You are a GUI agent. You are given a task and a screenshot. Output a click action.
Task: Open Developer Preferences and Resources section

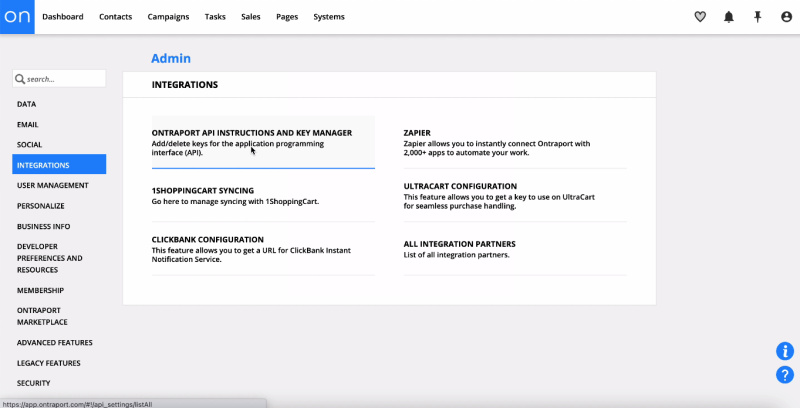tap(49, 258)
